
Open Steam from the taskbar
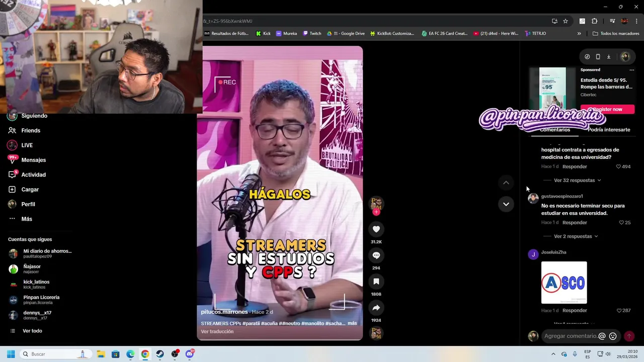click(x=159, y=354)
